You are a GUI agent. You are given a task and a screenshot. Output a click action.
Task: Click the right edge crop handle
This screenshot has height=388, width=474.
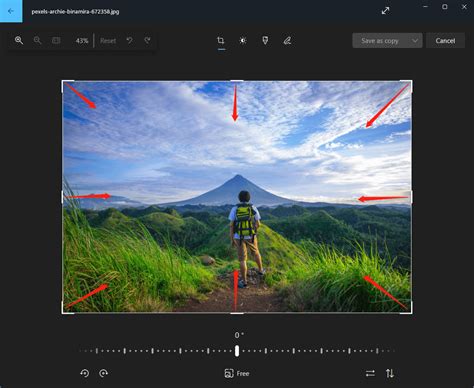click(x=412, y=197)
